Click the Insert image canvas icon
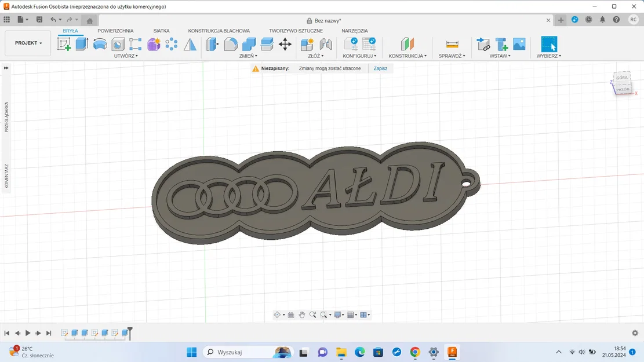This screenshot has width=644, height=362. pyautogui.click(x=519, y=44)
